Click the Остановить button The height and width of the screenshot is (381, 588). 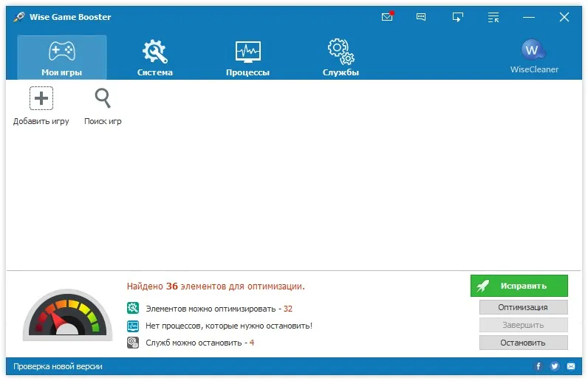click(x=523, y=343)
